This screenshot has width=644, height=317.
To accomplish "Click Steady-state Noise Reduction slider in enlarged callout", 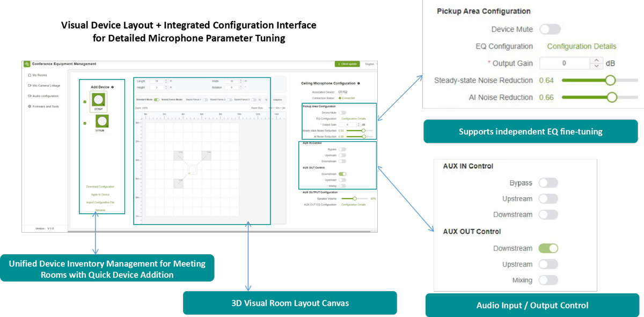I will coord(600,81).
